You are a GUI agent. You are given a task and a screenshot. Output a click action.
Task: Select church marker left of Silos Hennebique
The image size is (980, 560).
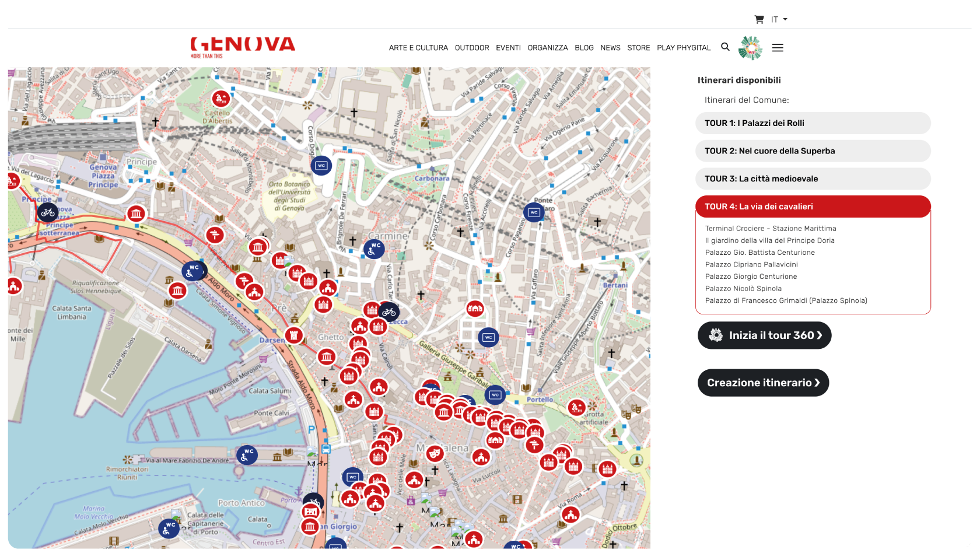(14, 286)
